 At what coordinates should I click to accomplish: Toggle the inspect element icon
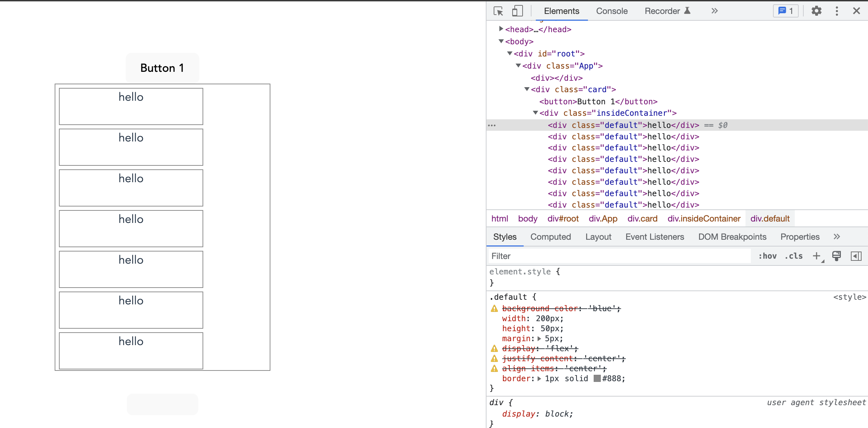pyautogui.click(x=498, y=10)
